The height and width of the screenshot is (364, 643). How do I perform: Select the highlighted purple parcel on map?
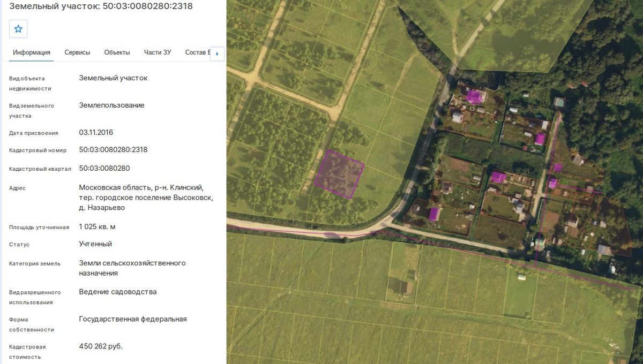click(339, 174)
